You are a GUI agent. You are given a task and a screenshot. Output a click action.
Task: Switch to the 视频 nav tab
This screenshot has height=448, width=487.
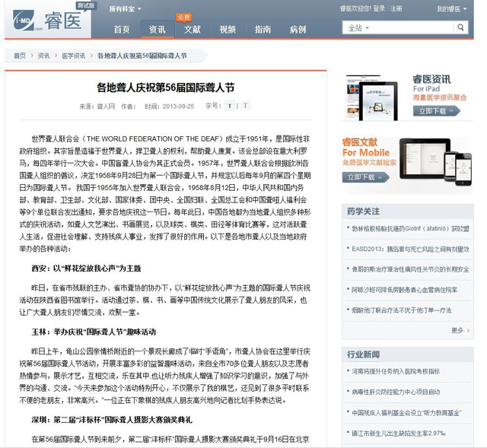(228, 30)
